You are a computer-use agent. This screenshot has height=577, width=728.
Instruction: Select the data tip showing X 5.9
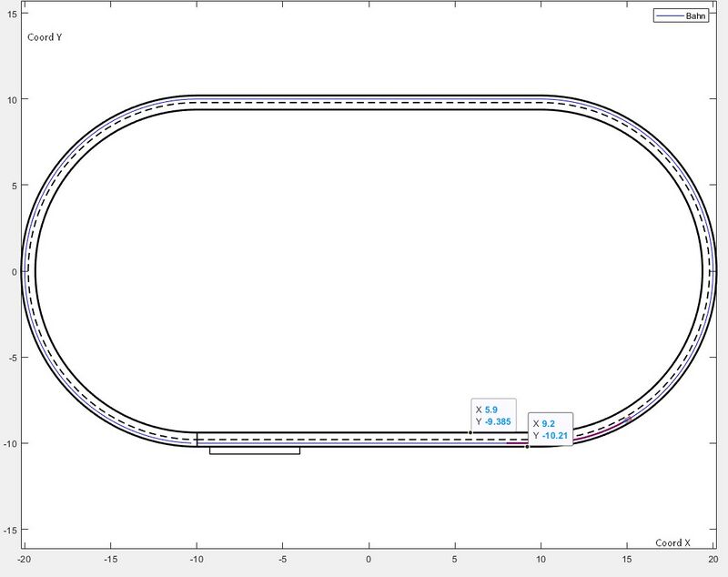494,416
